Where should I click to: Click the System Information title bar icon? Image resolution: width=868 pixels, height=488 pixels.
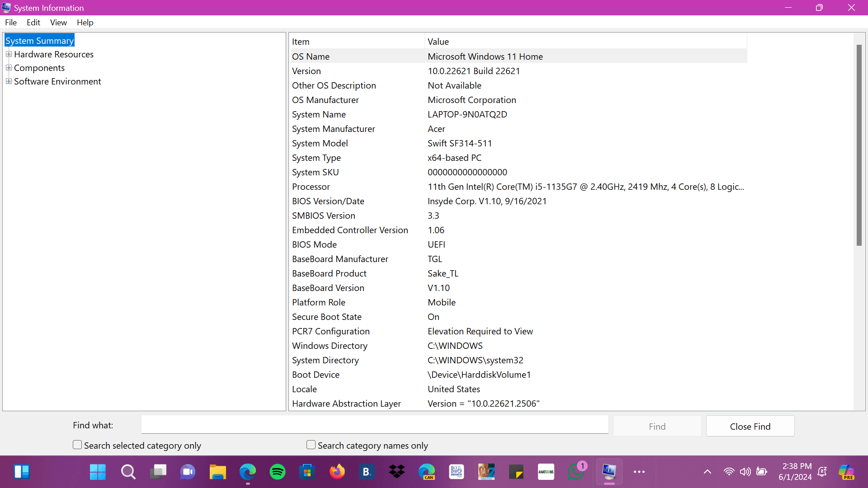(x=6, y=8)
